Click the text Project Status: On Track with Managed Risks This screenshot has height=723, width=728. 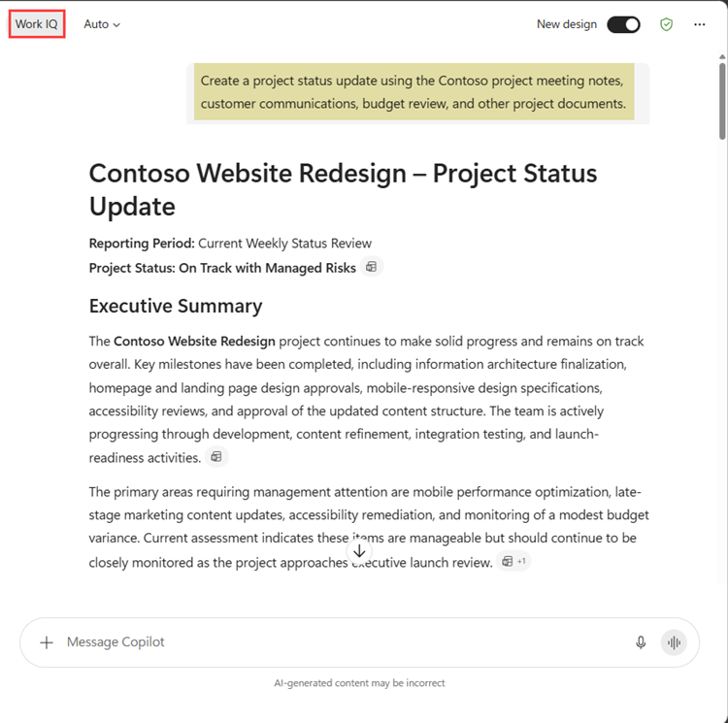click(222, 268)
